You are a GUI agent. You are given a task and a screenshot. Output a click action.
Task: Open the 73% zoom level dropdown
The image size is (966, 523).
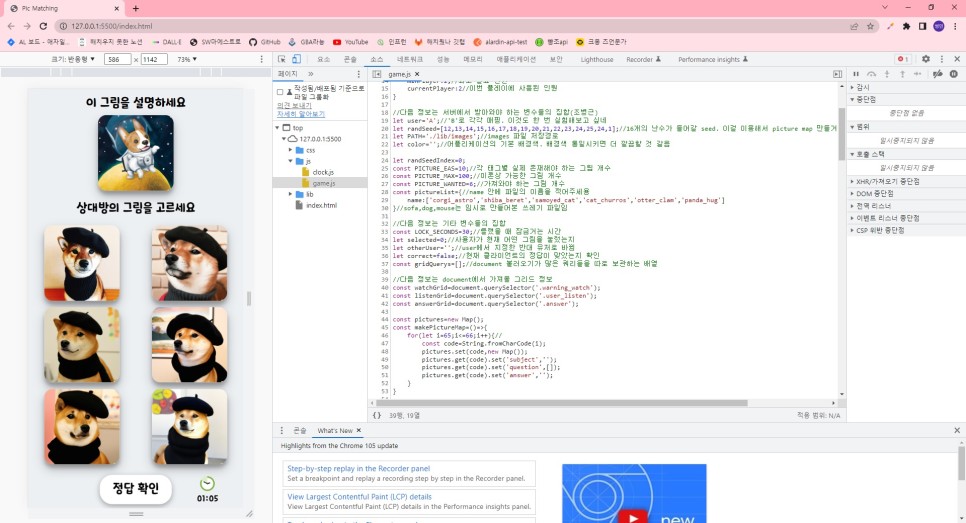pos(186,59)
